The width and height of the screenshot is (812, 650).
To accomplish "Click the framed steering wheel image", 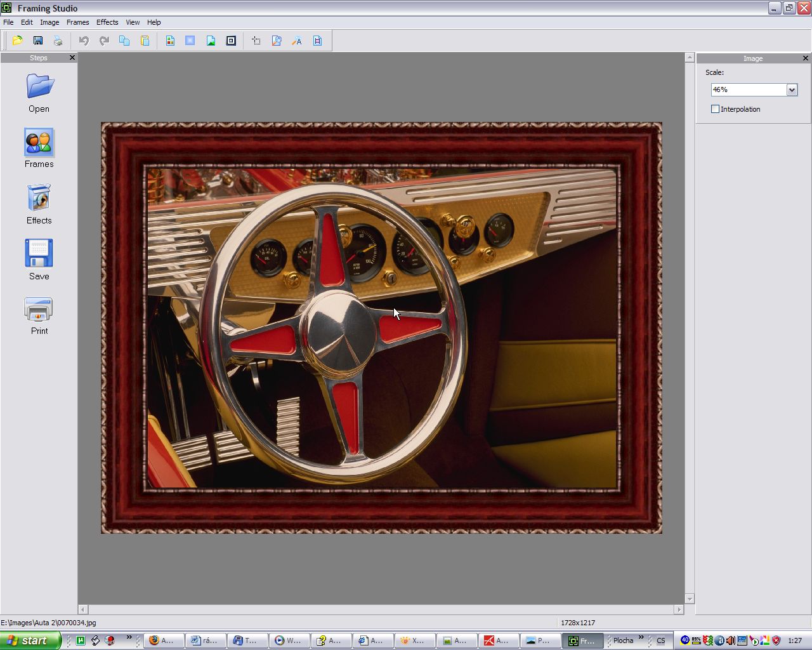I will pos(381,328).
